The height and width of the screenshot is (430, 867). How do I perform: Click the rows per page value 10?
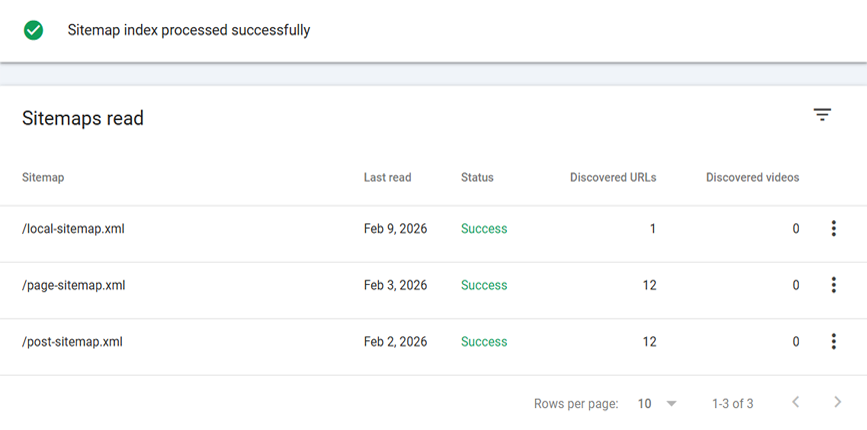tap(645, 404)
